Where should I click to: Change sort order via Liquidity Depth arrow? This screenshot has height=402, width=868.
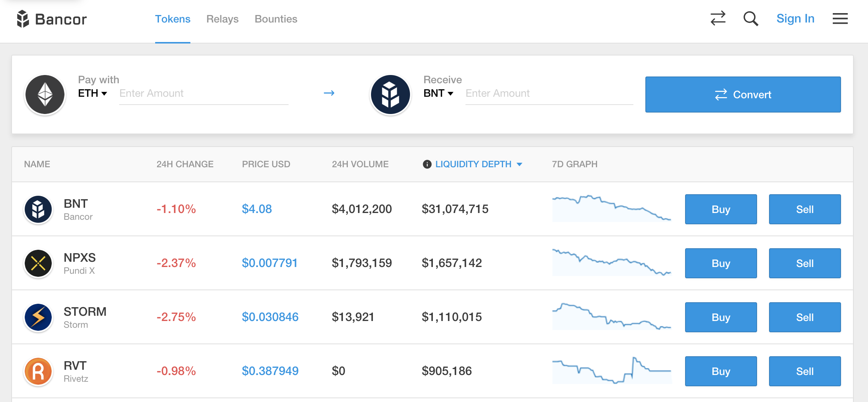click(x=519, y=164)
